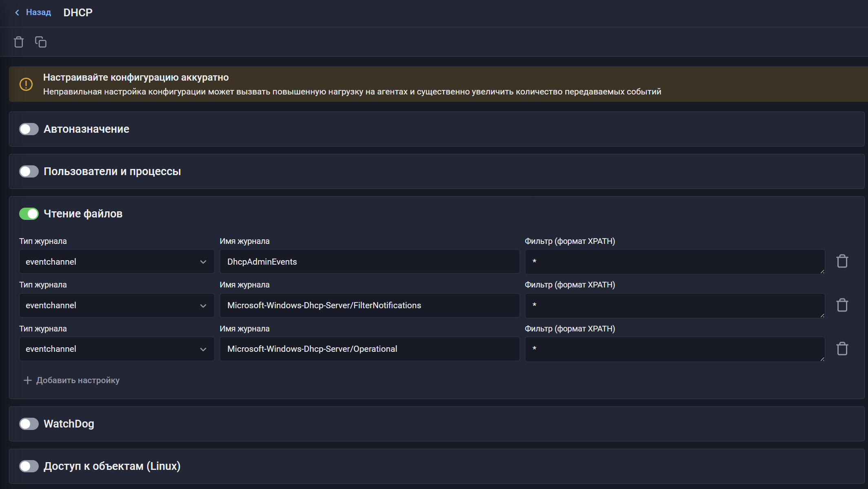
Task: Open journal type dropdown for DhcpAdminEvents
Action: (x=117, y=262)
